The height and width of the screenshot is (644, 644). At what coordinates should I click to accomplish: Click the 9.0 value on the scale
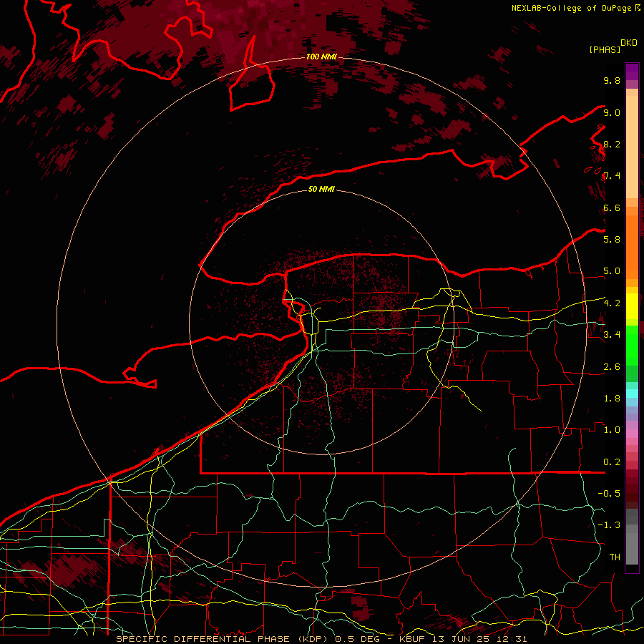[612, 112]
